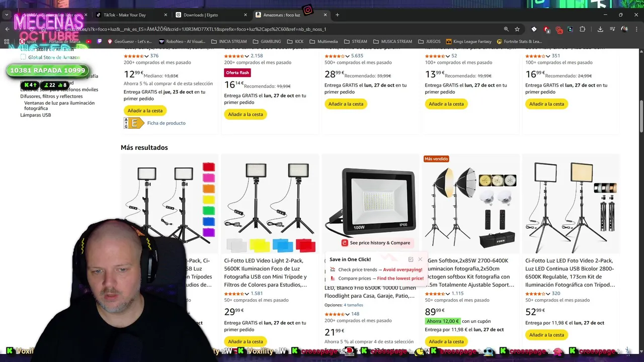Image resolution: width=644 pixels, height=362 pixels.
Task: Tick the Global Store de Amazon checkbox
Action: 23,57
